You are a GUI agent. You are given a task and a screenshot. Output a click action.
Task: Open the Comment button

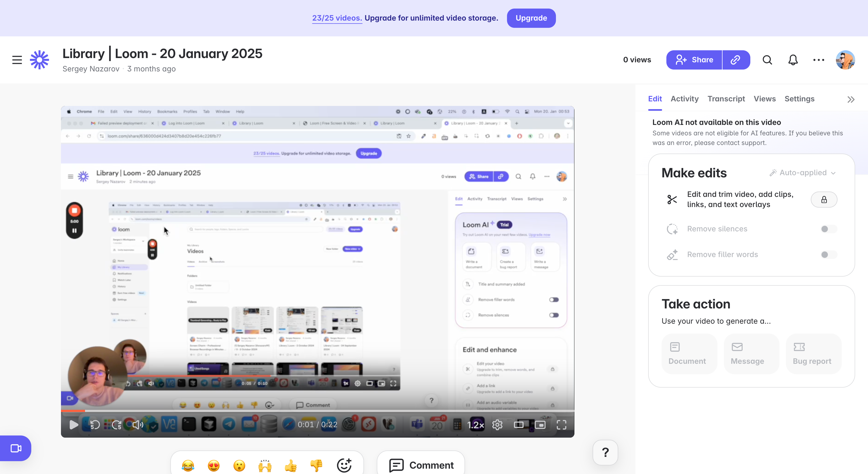(x=421, y=465)
